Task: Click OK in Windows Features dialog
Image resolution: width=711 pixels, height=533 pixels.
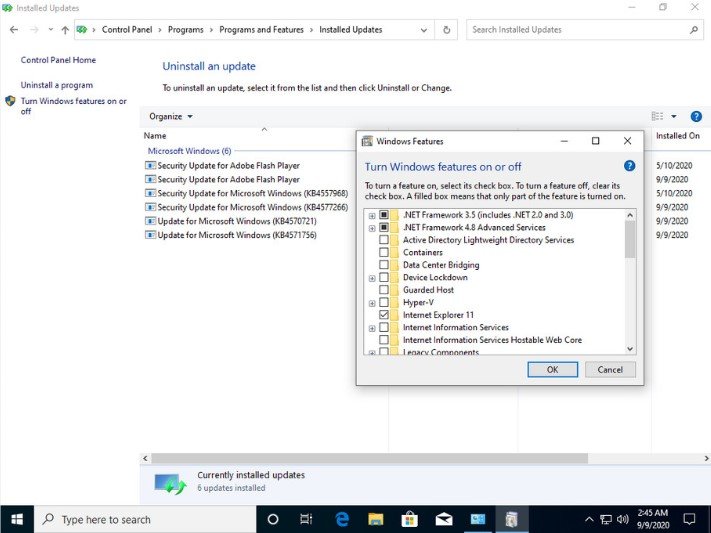Action: pos(552,369)
